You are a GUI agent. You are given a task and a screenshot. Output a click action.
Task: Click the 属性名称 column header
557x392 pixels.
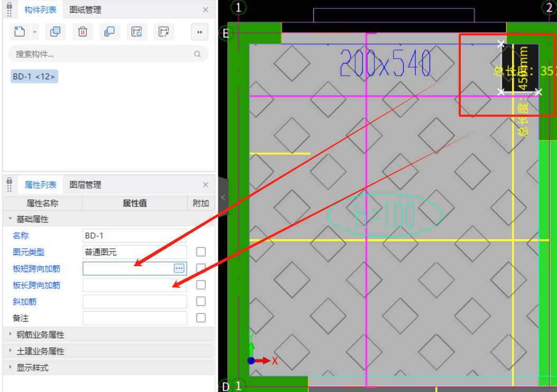tap(43, 203)
